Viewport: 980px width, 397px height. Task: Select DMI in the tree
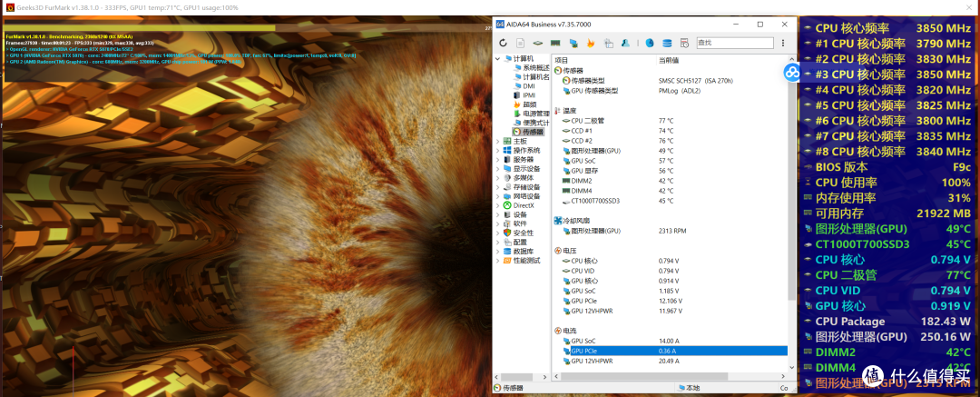524,85
